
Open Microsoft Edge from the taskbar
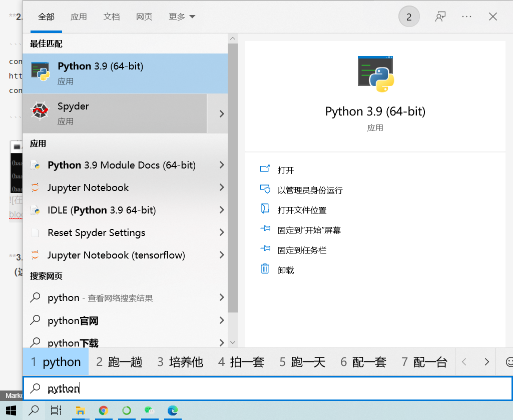click(x=172, y=410)
